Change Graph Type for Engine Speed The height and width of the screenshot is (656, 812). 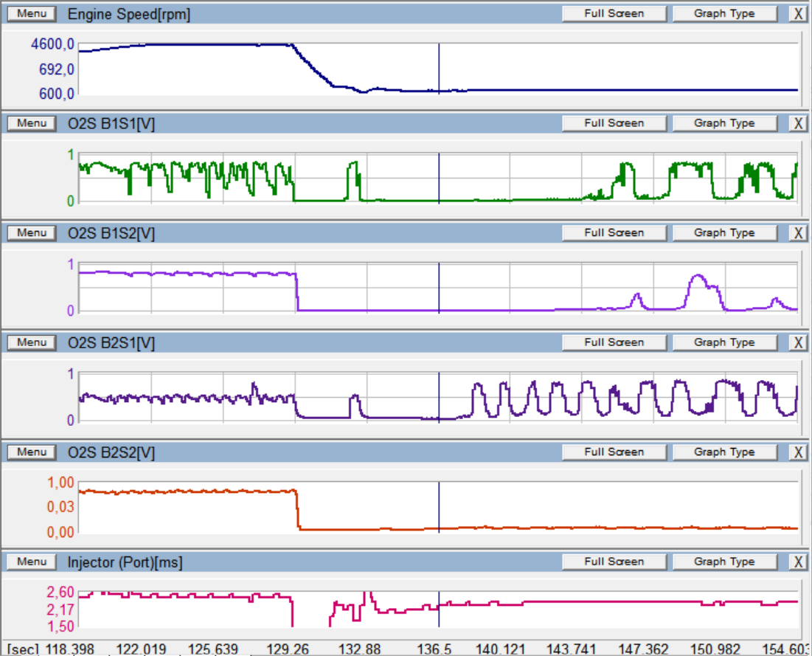(724, 14)
